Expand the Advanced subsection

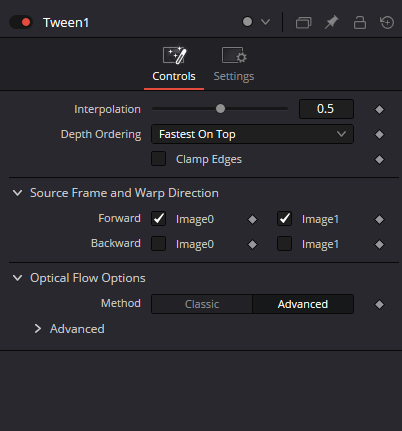point(38,329)
